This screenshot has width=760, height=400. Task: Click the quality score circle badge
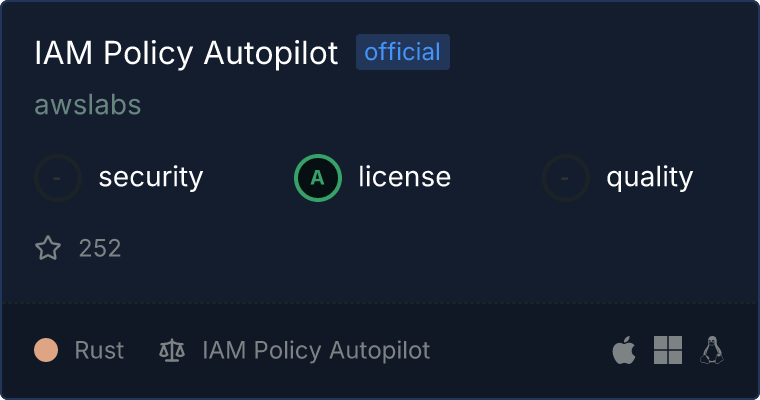(566, 178)
